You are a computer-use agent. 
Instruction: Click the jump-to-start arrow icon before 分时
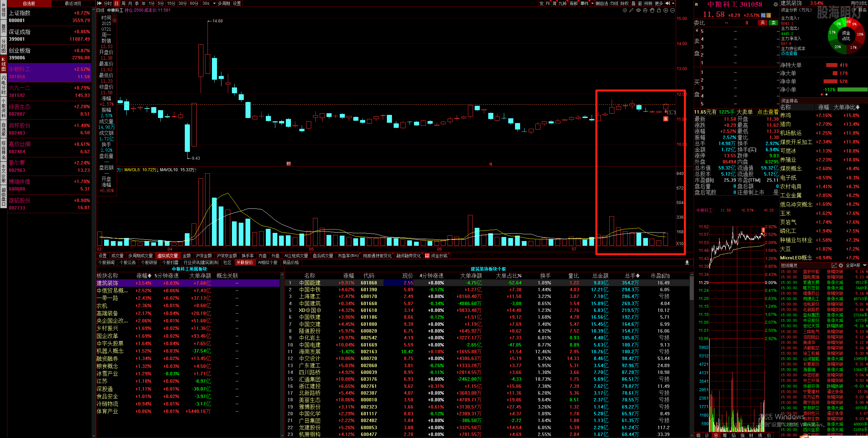[99, 3]
